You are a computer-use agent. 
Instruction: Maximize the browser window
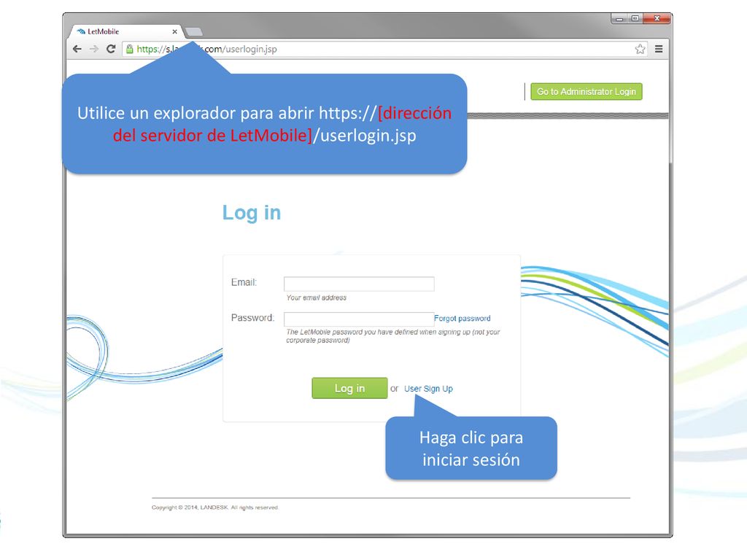[635, 18]
